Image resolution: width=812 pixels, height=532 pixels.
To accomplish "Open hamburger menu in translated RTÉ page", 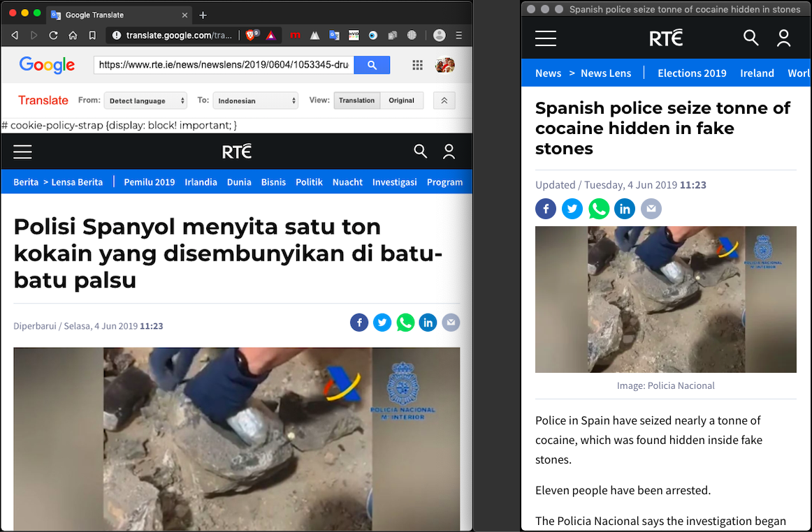I will tap(22, 152).
